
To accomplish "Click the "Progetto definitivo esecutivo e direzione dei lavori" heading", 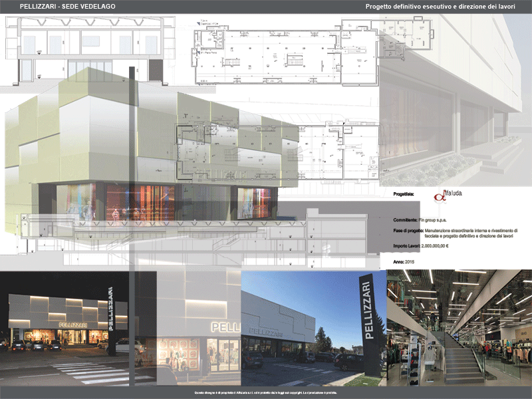I will pos(440,7).
